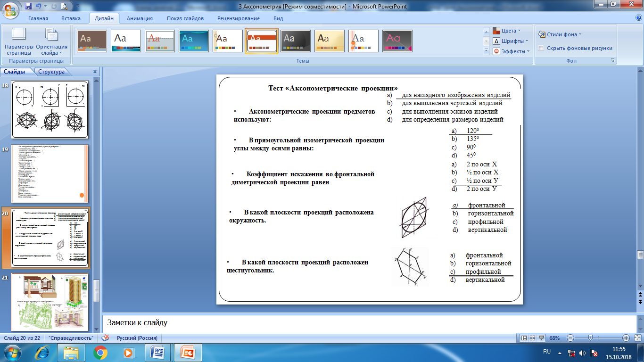Open Internet Explorer from taskbar

[43, 352]
